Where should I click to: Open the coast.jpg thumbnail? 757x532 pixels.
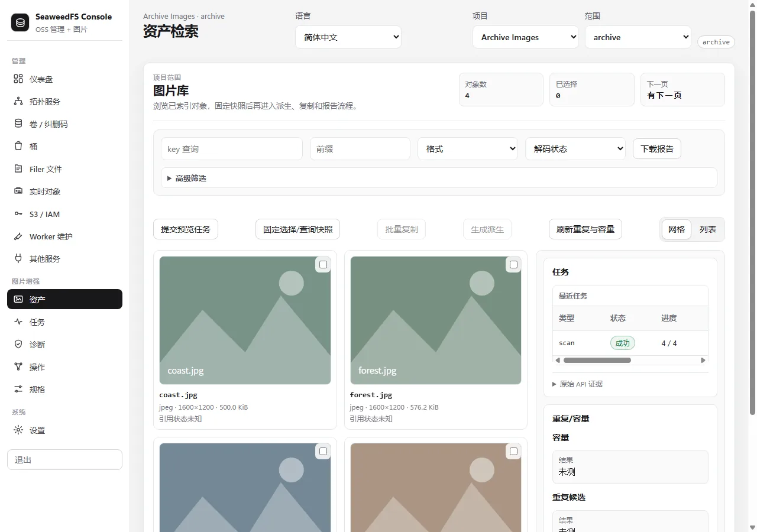[x=245, y=320]
